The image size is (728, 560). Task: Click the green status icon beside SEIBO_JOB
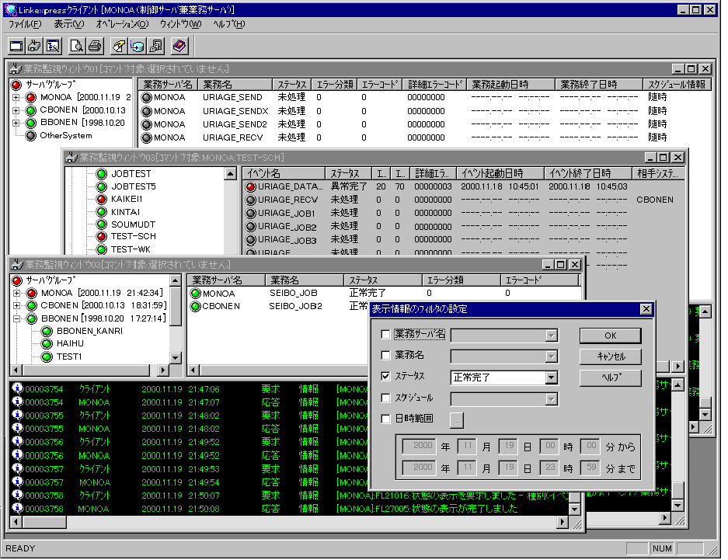point(196,294)
